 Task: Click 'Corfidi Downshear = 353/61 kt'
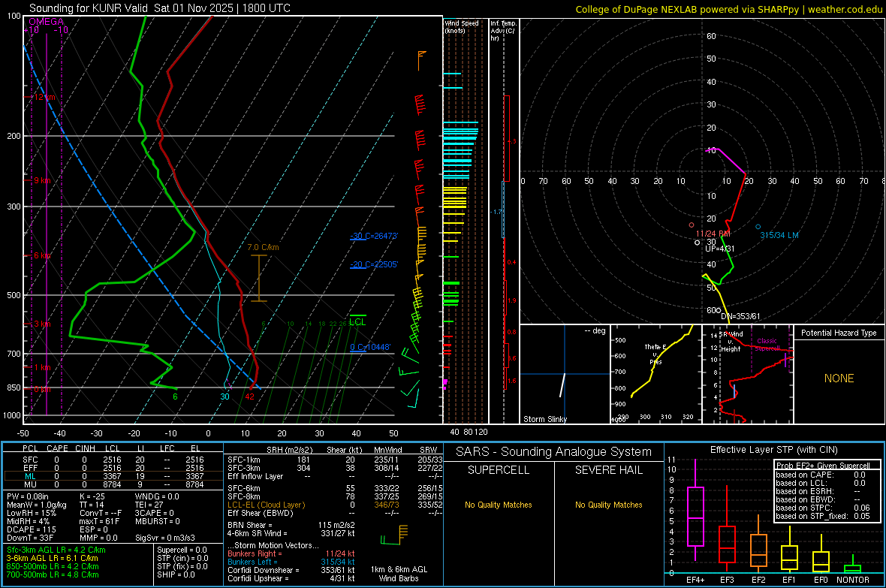point(291,570)
